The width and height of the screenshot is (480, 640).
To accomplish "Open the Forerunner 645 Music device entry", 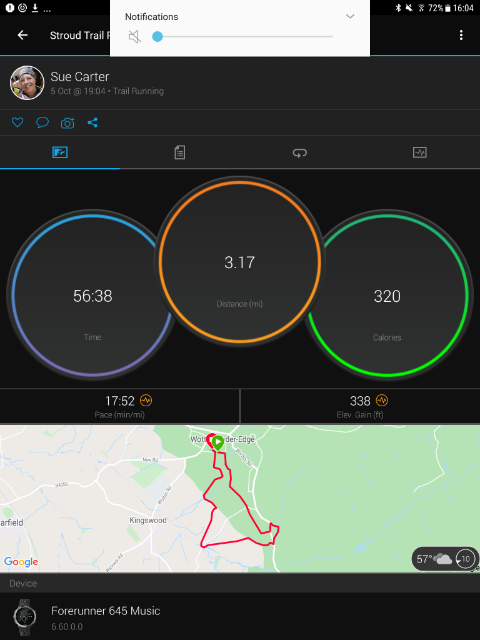I will 240,616.
